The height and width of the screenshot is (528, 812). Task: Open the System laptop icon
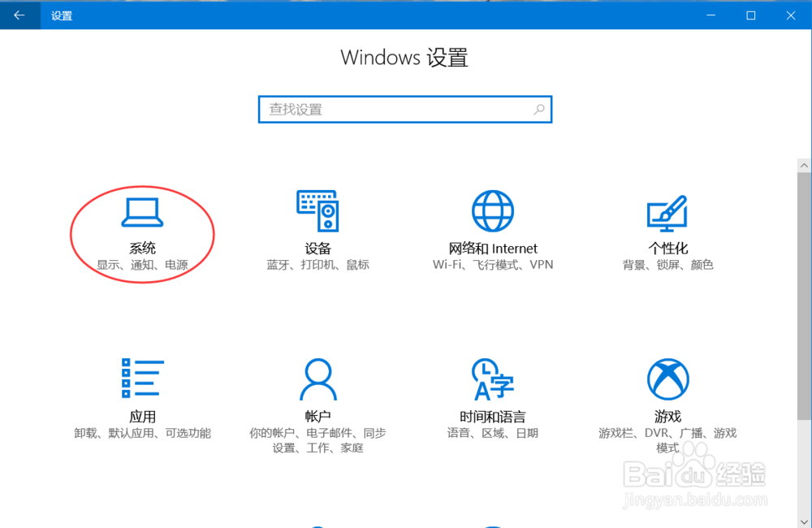point(142,213)
